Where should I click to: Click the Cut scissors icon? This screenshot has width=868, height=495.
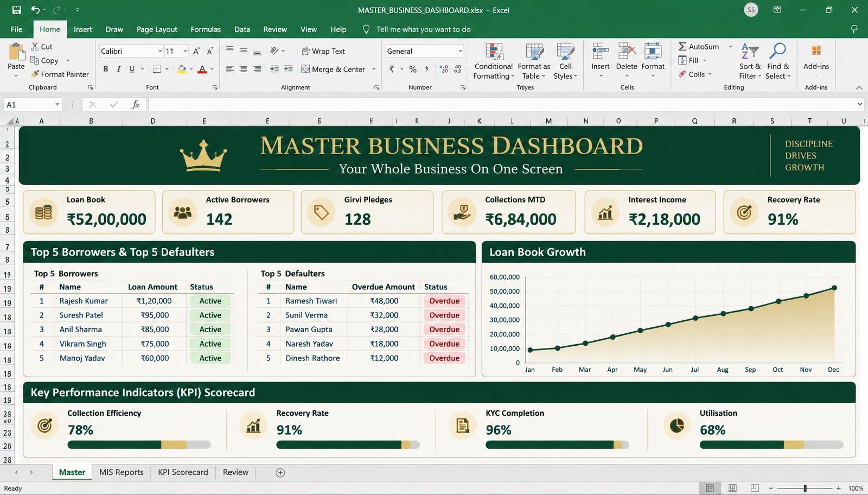[x=35, y=47]
